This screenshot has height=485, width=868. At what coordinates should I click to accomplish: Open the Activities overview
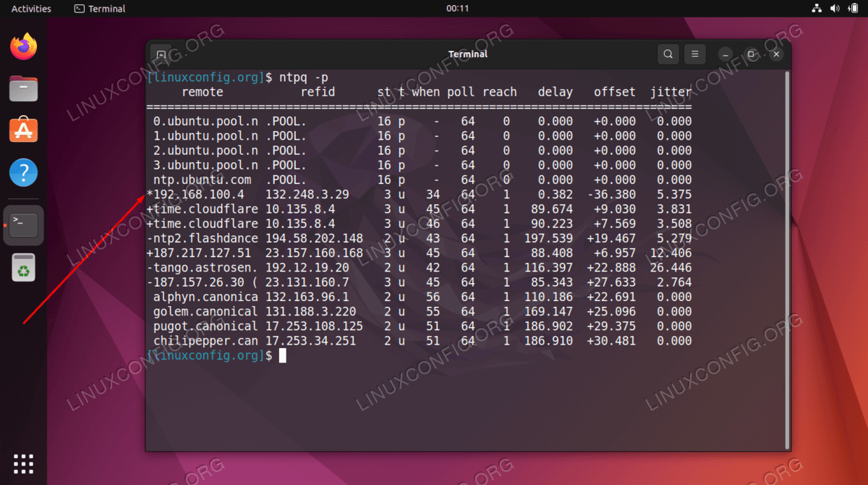pos(31,9)
